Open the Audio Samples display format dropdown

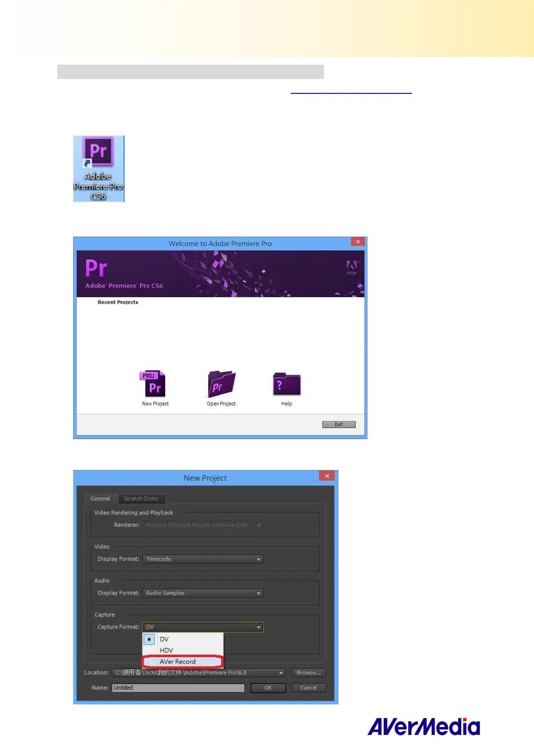click(x=258, y=593)
